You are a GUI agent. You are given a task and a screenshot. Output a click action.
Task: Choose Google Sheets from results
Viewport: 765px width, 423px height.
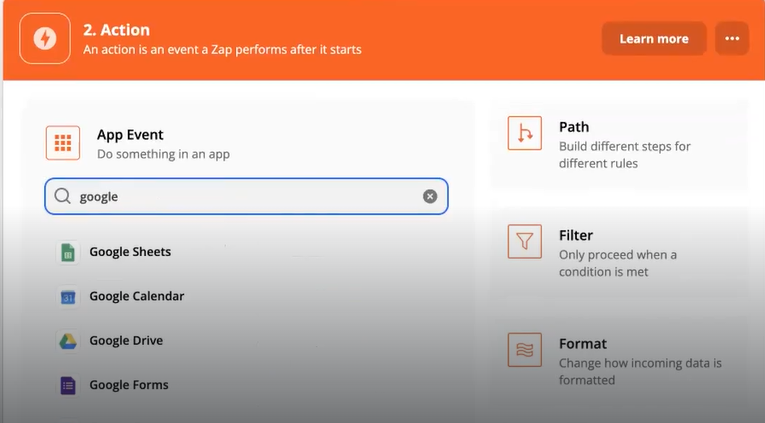tap(130, 252)
